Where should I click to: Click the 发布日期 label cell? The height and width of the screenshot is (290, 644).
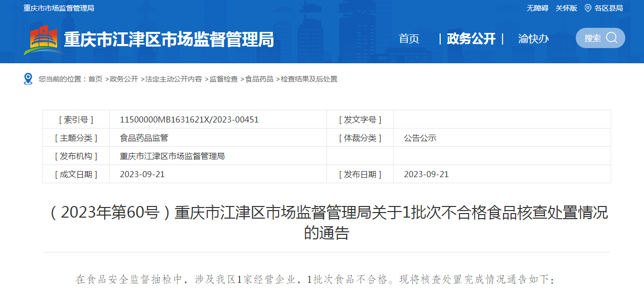[x=360, y=174]
